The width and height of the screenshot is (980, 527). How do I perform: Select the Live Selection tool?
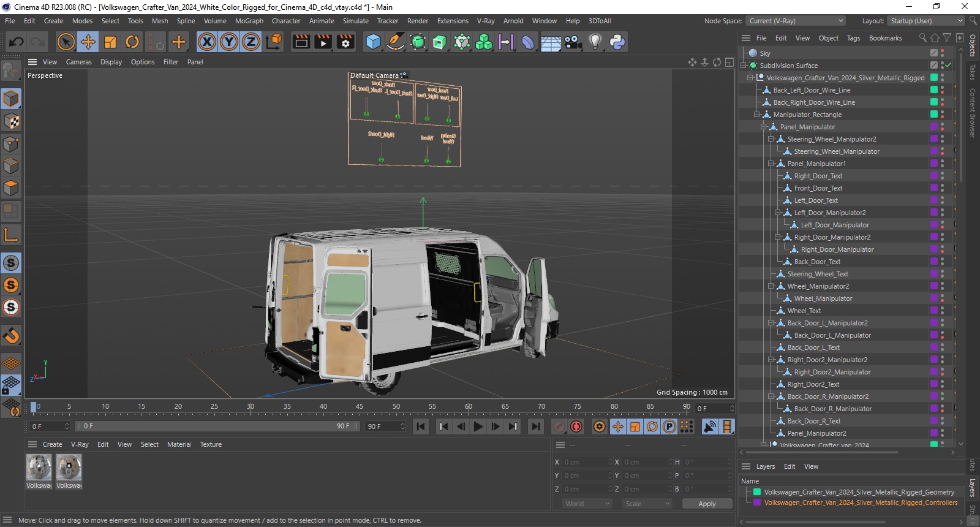(x=66, y=42)
